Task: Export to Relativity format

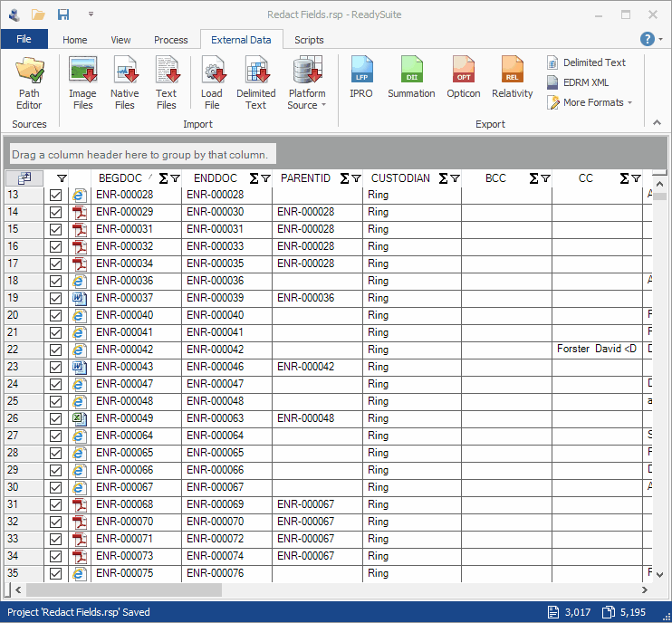Action: [512, 78]
